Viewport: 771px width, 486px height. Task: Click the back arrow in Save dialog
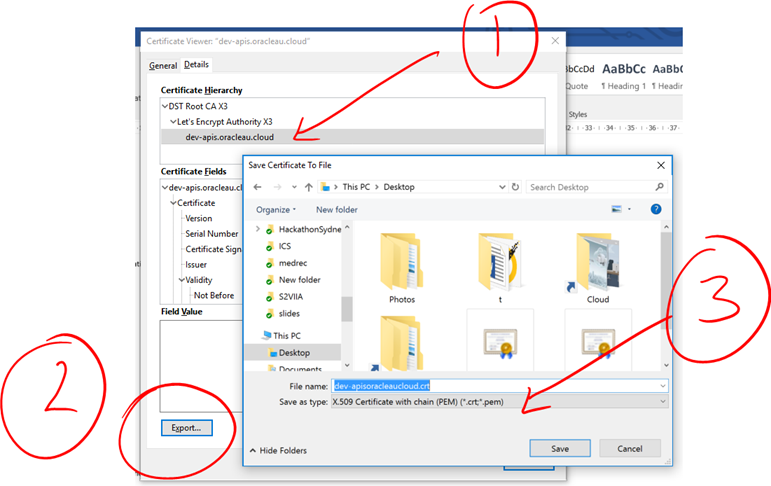(258, 187)
